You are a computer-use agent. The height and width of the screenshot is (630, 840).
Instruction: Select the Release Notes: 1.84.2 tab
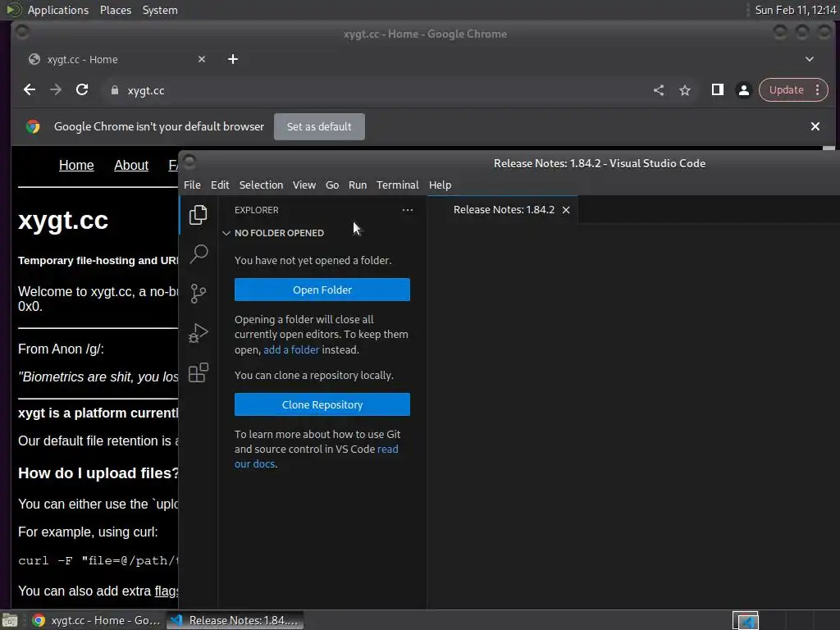504,210
